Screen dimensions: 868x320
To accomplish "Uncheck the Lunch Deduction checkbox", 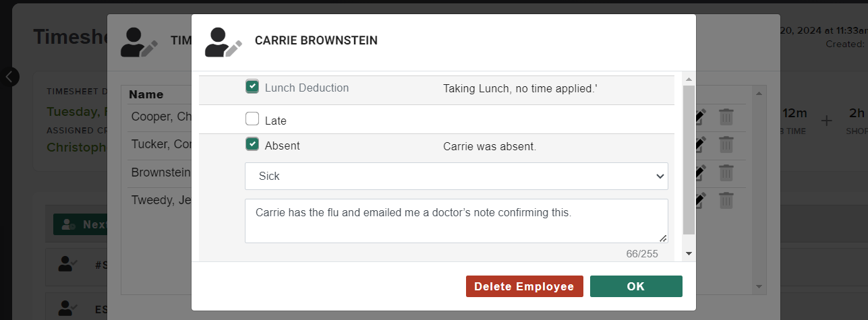I will click(x=252, y=87).
